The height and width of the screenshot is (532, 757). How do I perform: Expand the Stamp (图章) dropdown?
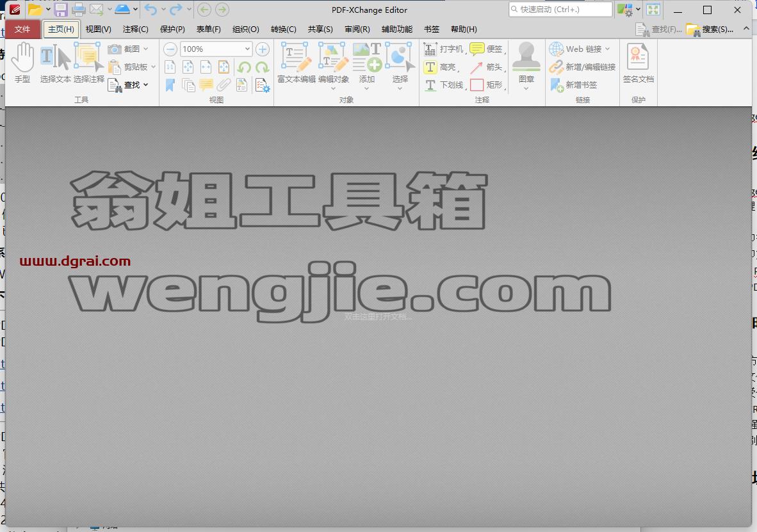tap(526, 88)
